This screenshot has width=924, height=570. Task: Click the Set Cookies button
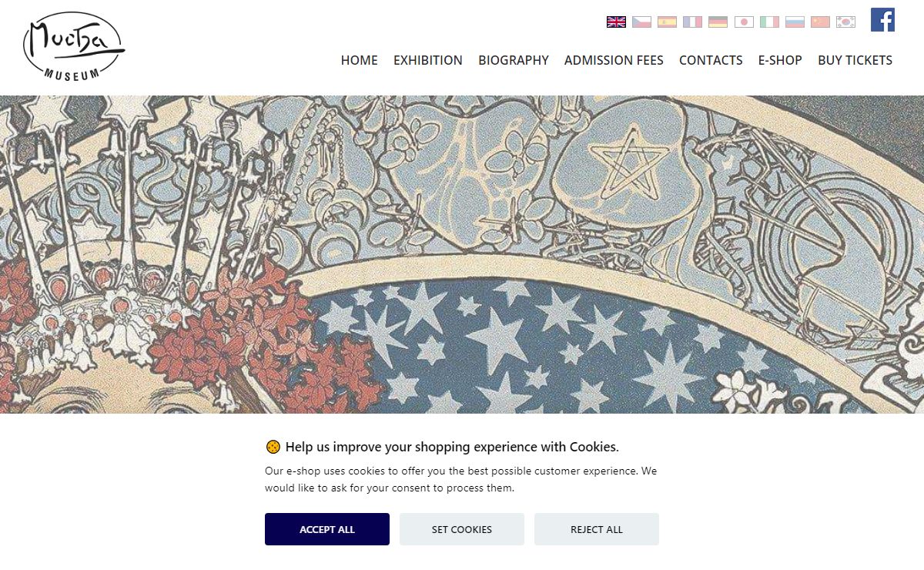461,529
